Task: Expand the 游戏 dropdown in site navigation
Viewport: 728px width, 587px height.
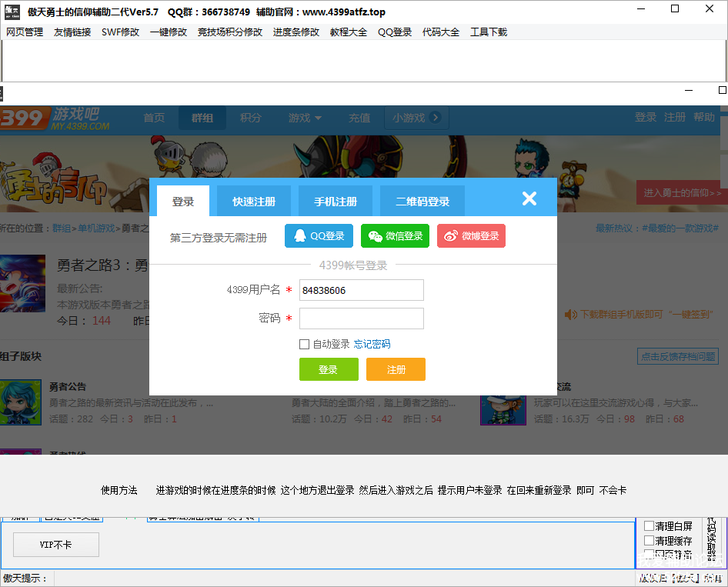Action: coord(305,118)
